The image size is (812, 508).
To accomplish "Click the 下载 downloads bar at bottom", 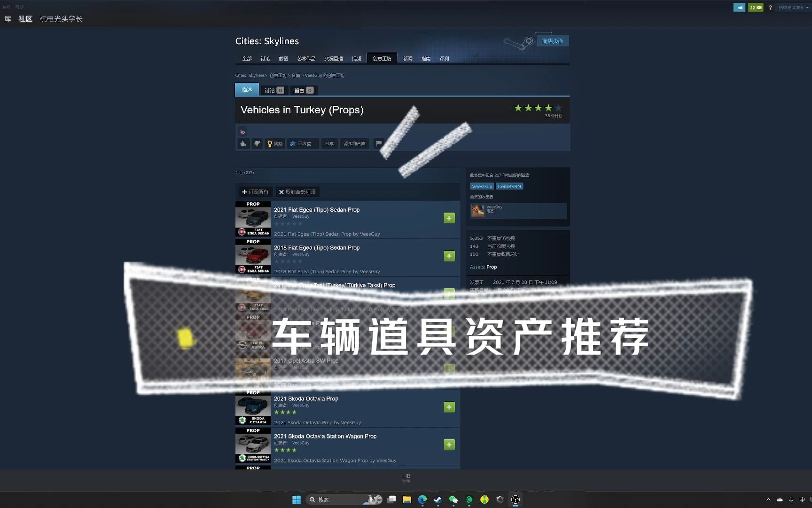I will coord(406,478).
